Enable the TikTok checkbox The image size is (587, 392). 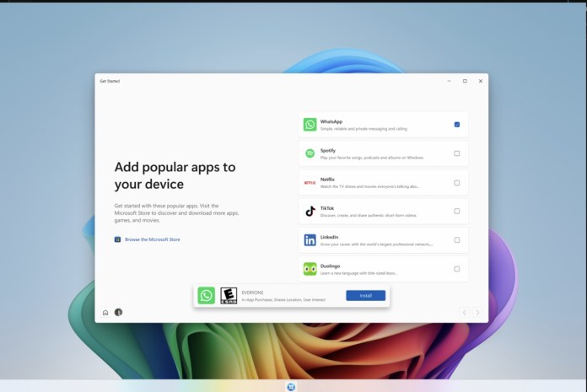point(457,212)
